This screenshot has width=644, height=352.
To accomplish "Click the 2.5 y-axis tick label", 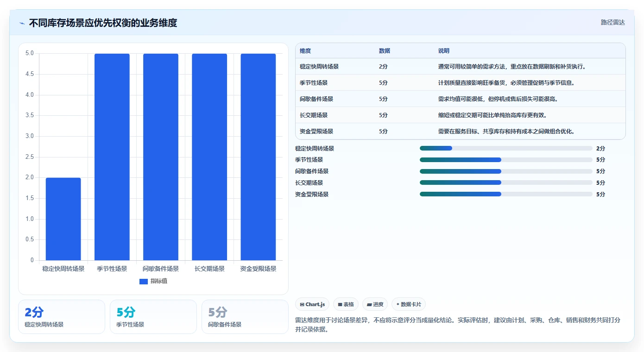I will pos(30,157).
